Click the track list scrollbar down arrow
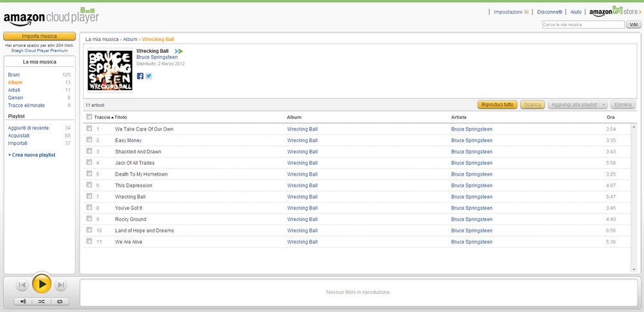 tap(634, 270)
